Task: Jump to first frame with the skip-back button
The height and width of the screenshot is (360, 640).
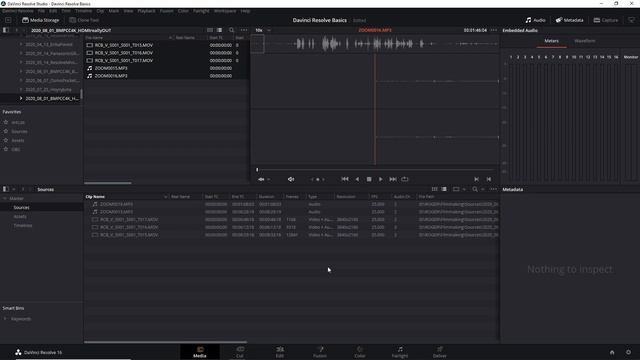Action: pos(345,179)
